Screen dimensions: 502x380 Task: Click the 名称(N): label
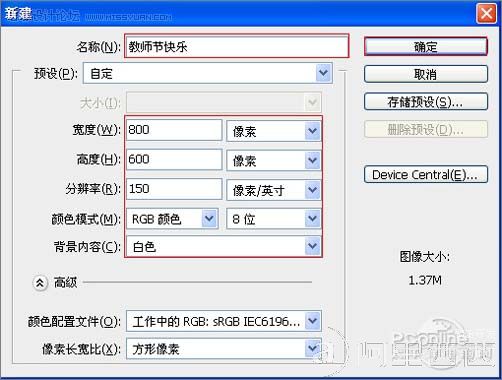[98, 47]
